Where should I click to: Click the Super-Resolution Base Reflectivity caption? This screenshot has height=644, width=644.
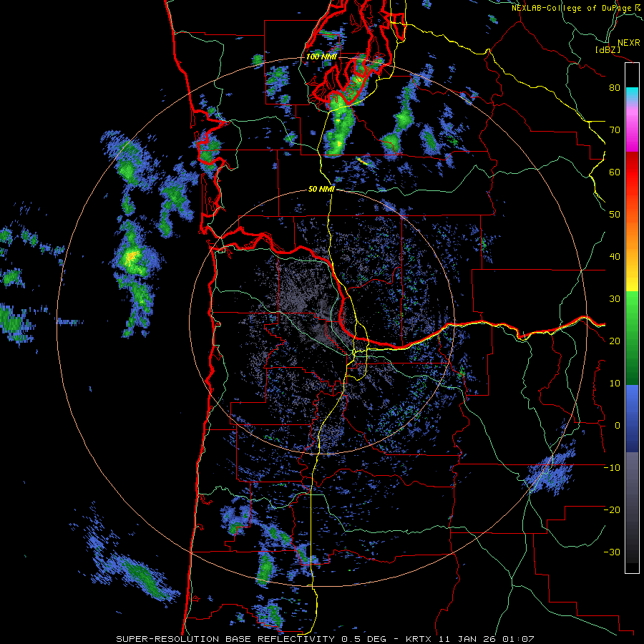pyautogui.click(x=325, y=639)
